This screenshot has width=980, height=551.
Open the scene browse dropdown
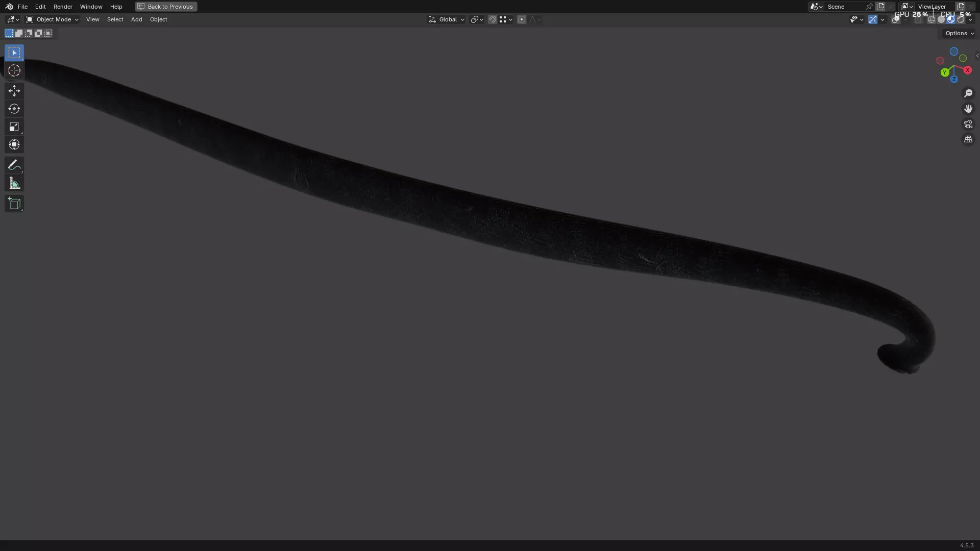tap(816, 7)
